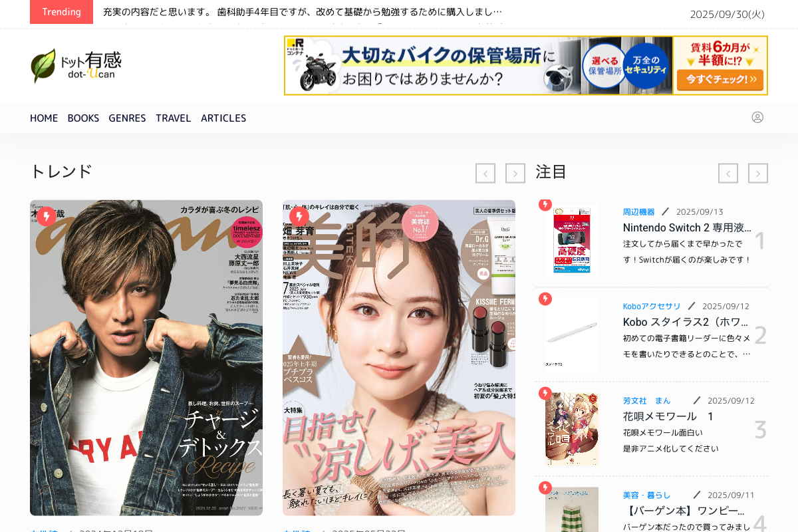Image resolution: width=798 pixels, height=532 pixels.
Task: Click lightning badge on anan magazine cover
Action: [x=47, y=216]
